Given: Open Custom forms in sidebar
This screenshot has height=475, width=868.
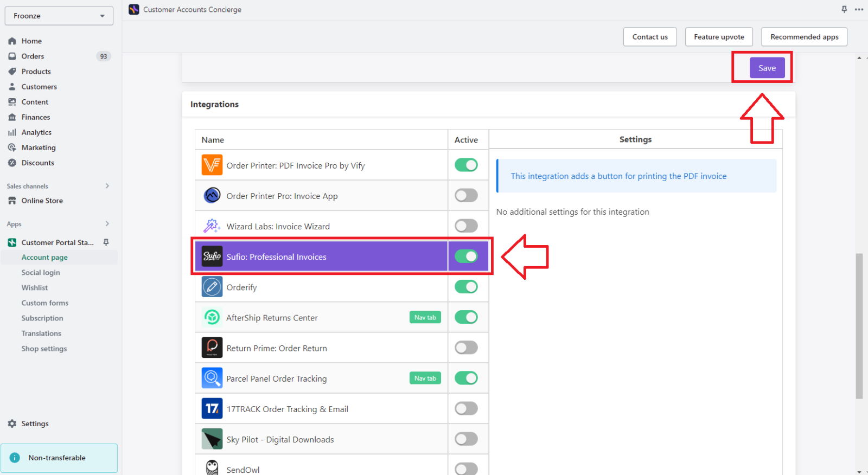Looking at the screenshot, I should point(45,303).
